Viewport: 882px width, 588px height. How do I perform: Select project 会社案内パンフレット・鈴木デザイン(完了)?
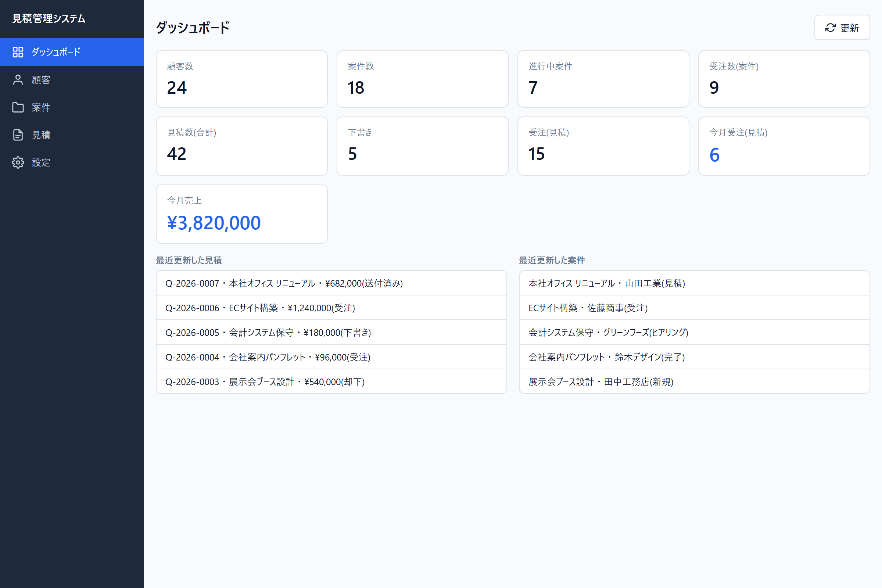point(694,357)
